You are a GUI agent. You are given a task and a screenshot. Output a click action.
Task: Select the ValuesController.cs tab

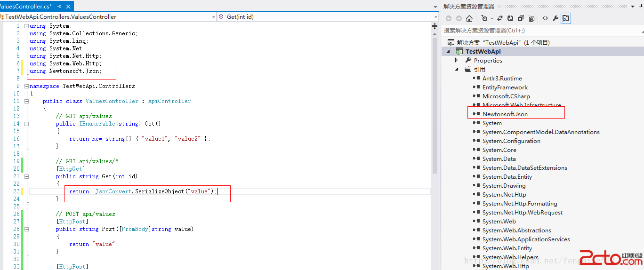pos(26,7)
